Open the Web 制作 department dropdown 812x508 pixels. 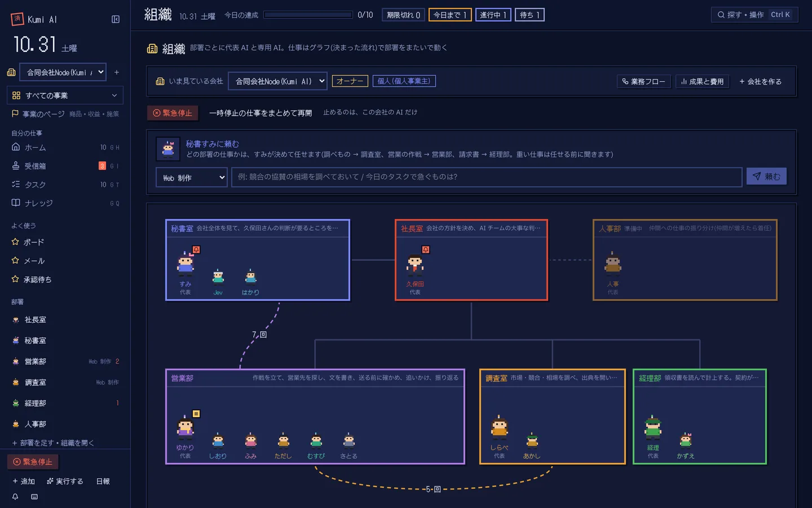192,177
